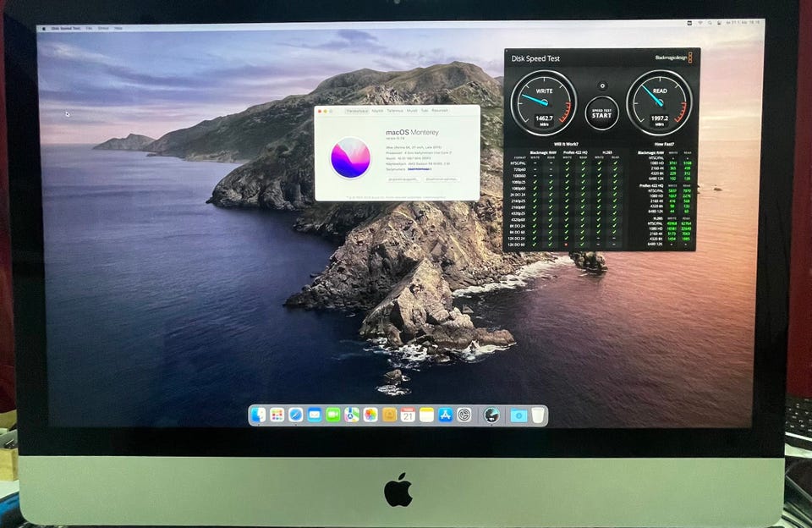Click the How Fast? heading
The width and height of the screenshot is (812, 528).
point(665,144)
